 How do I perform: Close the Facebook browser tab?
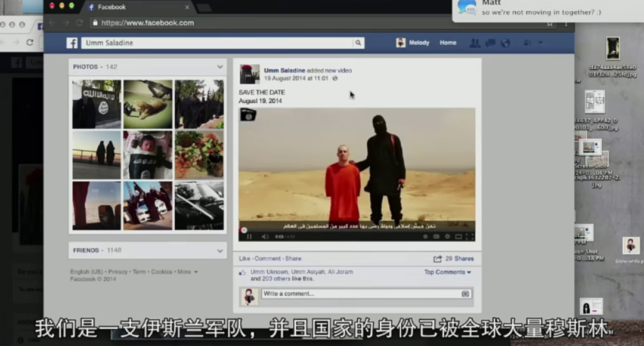pos(187,7)
